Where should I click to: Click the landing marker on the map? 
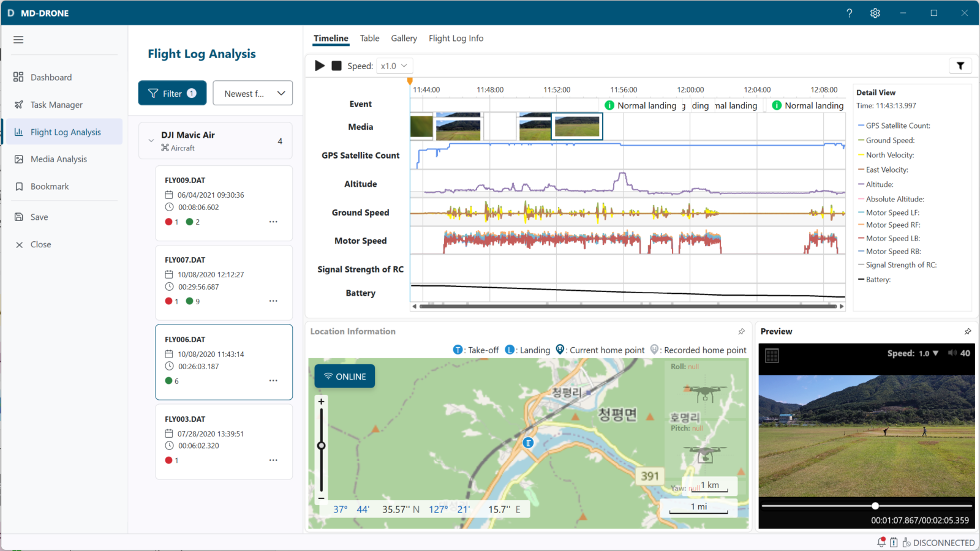528,442
